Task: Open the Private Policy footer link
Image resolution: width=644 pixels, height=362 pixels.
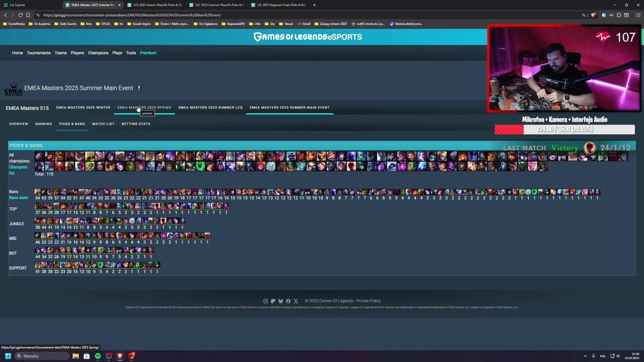Action: coord(368,301)
